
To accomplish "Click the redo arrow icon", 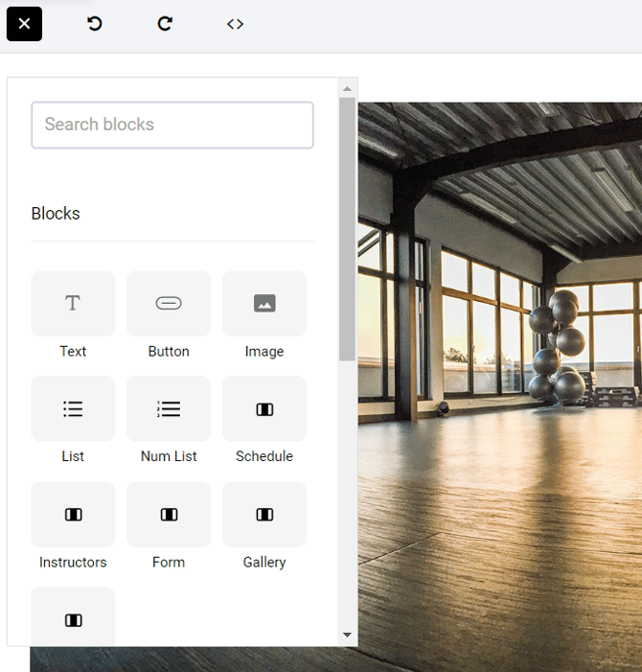I will (165, 24).
